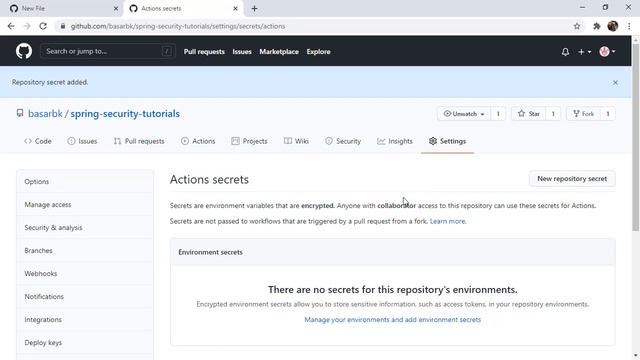This screenshot has height=360, width=640.
Task: Select the Settings tab
Action: [x=447, y=141]
